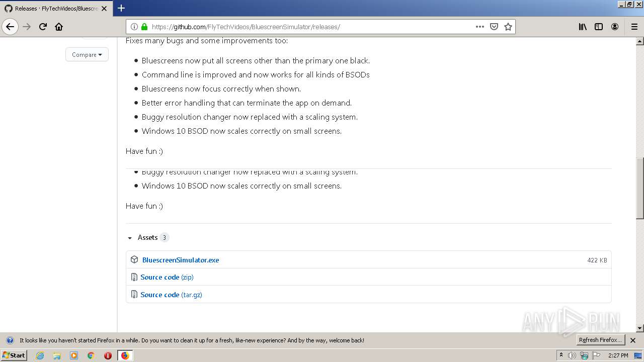Viewport: 644px width, 362px height.
Task: Save page to Pocket
Action: tap(494, 27)
